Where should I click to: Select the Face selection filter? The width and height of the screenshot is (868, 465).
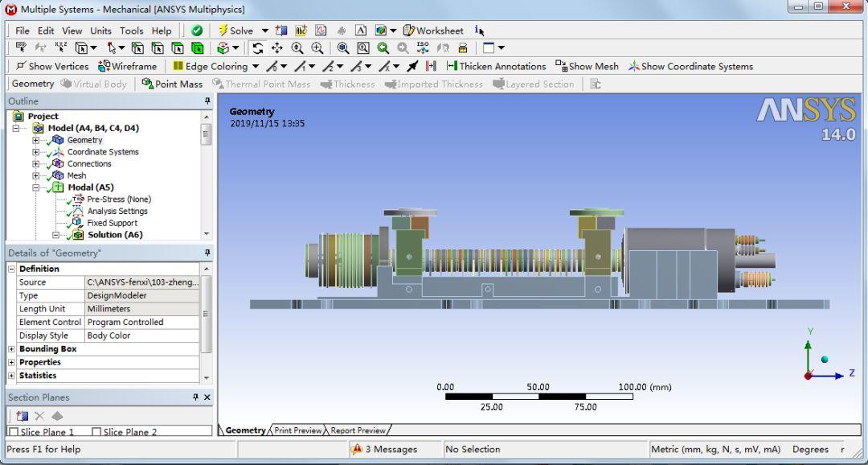pyautogui.click(x=177, y=47)
